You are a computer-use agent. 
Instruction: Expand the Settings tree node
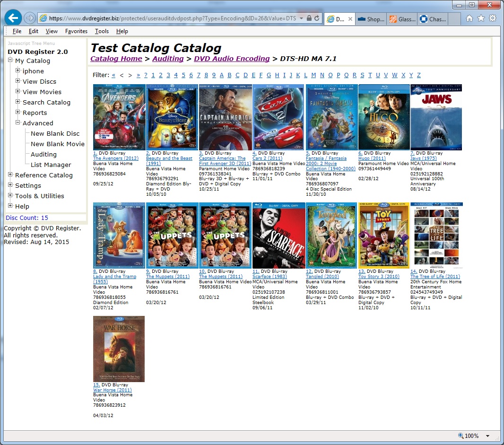click(x=10, y=185)
